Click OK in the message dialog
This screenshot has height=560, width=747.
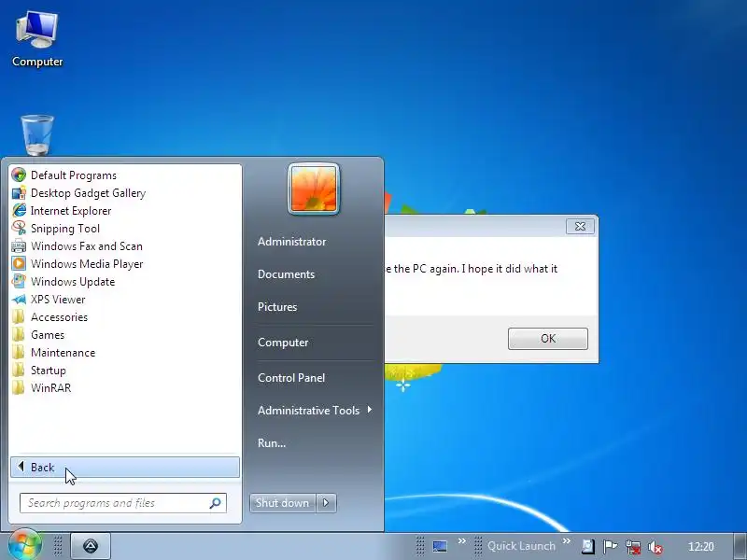tap(548, 339)
